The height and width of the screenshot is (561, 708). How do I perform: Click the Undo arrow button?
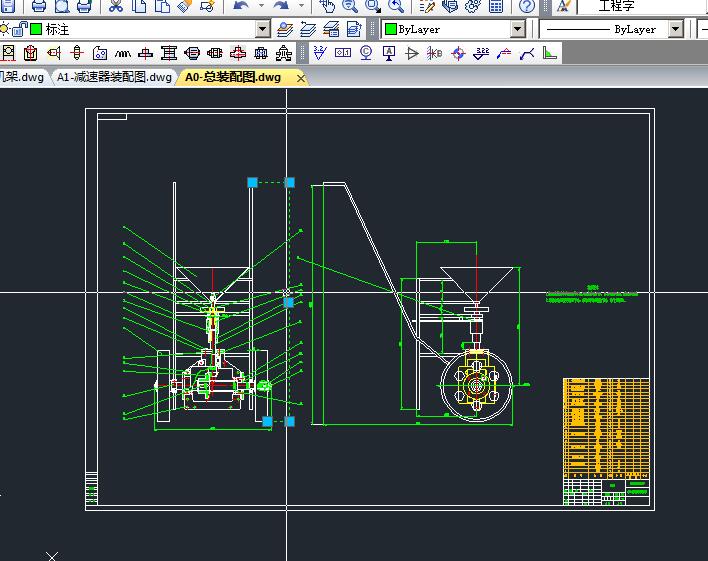tap(241, 5)
